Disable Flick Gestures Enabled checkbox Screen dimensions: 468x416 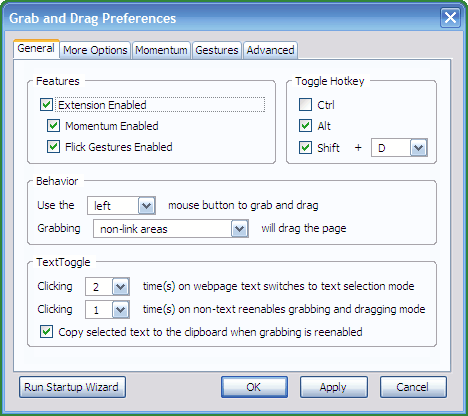(53, 147)
